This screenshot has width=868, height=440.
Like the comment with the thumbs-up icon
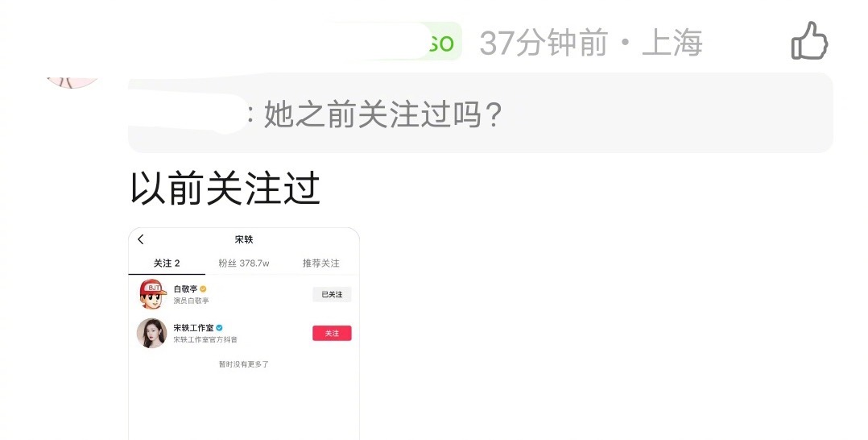pyautogui.click(x=809, y=40)
